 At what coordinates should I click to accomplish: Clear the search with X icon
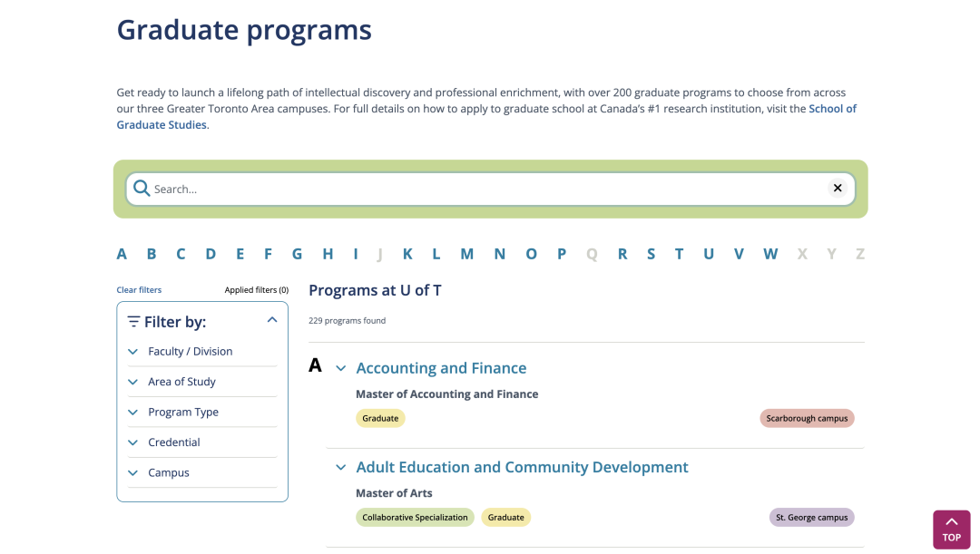tap(838, 189)
